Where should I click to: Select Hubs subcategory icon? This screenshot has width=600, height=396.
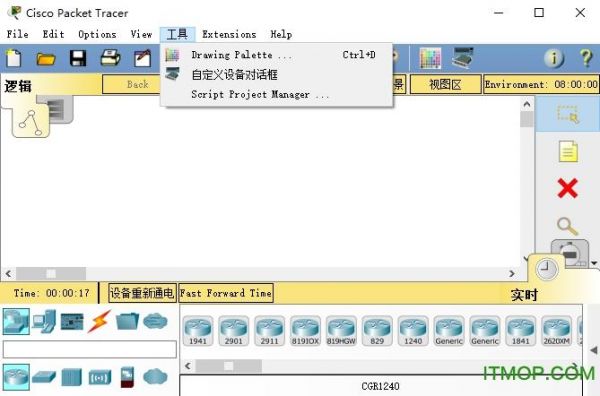pos(72,377)
